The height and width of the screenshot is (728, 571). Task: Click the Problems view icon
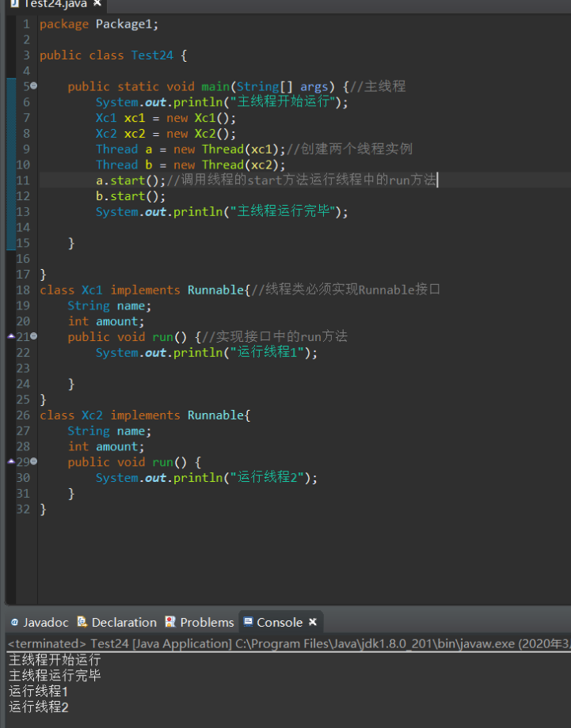170,622
